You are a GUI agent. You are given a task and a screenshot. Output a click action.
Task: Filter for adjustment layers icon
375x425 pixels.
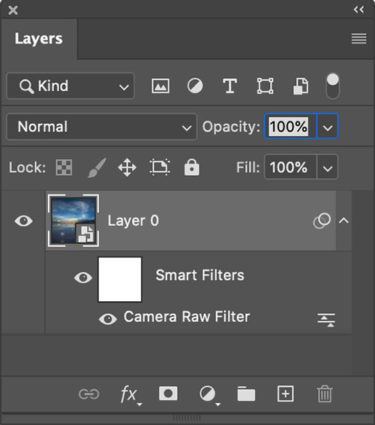point(195,86)
